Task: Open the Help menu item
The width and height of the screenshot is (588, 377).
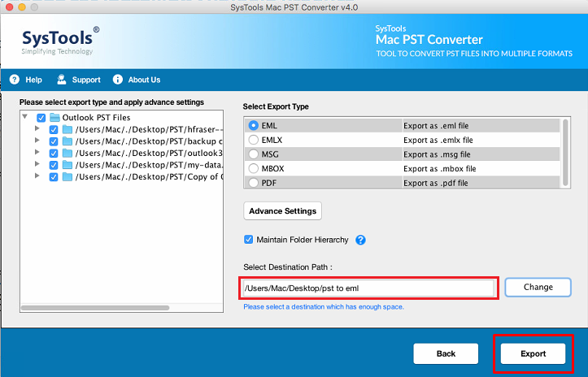Action: [x=33, y=80]
